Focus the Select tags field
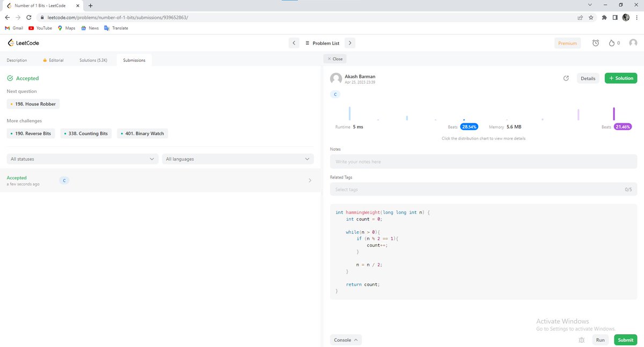Image resolution: width=644 pixels, height=347 pixels. [x=484, y=189]
